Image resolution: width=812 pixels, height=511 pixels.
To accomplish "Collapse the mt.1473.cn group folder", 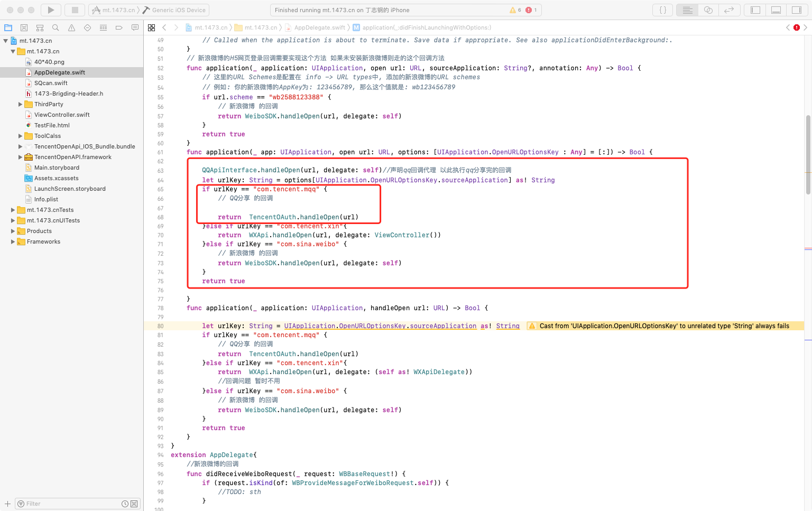I will (13, 51).
